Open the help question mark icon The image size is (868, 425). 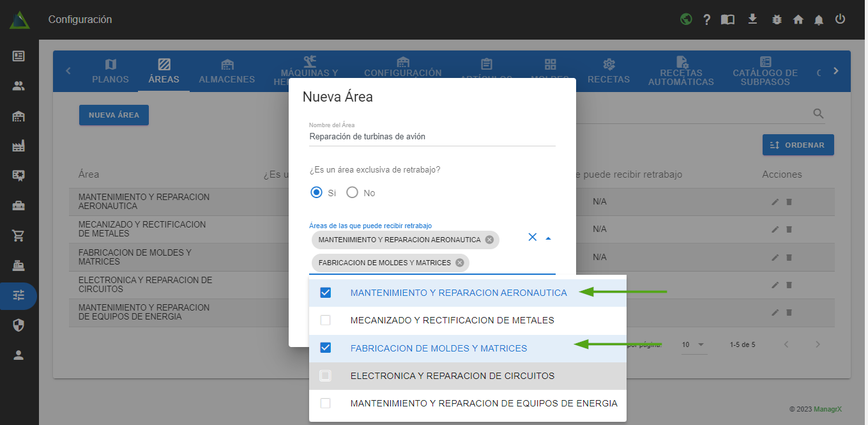click(x=706, y=20)
